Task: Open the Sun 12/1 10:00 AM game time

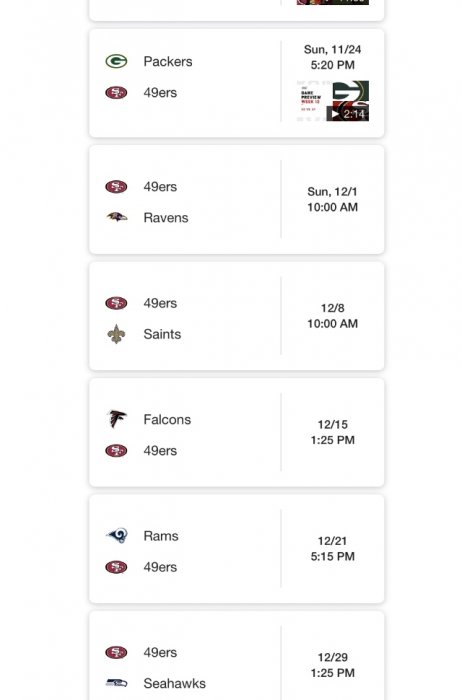Action: click(333, 199)
